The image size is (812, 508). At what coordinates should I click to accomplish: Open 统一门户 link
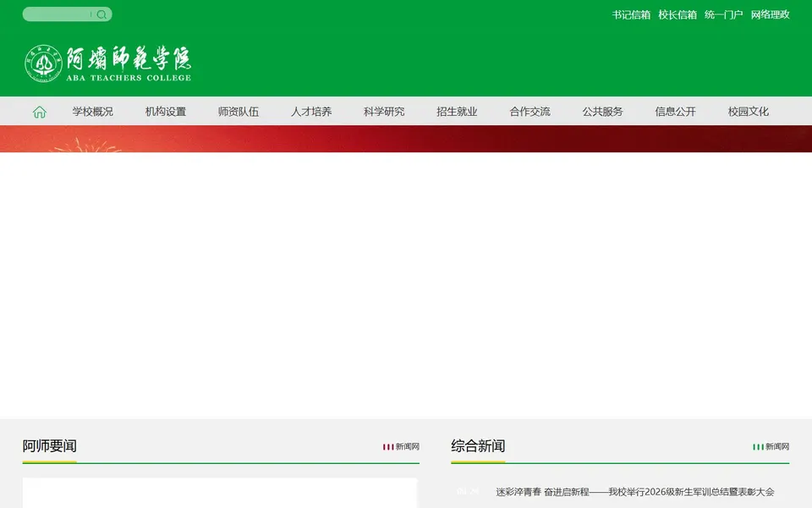tap(723, 14)
